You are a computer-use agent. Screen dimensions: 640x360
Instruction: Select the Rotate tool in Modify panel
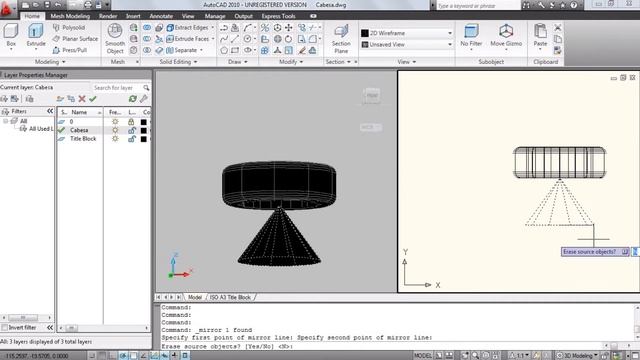289,39
